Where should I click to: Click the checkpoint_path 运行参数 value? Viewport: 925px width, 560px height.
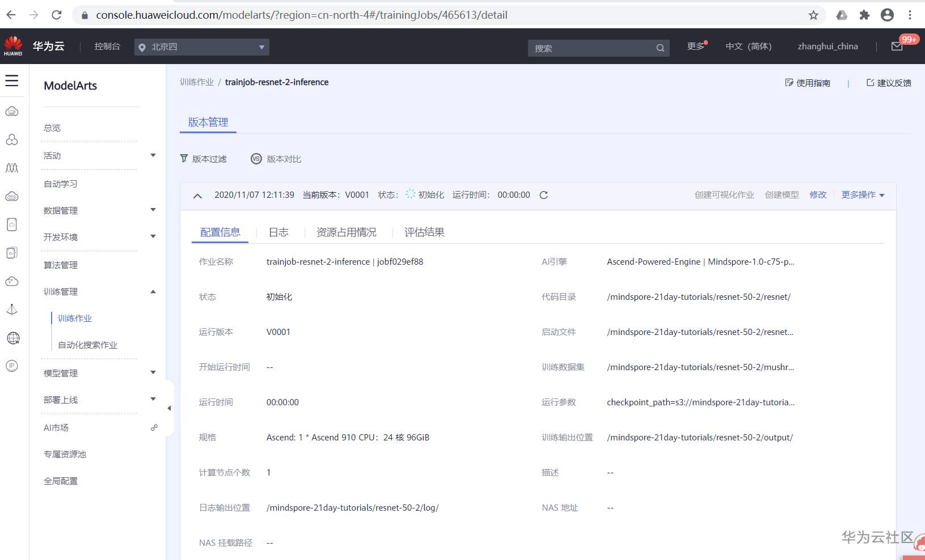pos(700,402)
